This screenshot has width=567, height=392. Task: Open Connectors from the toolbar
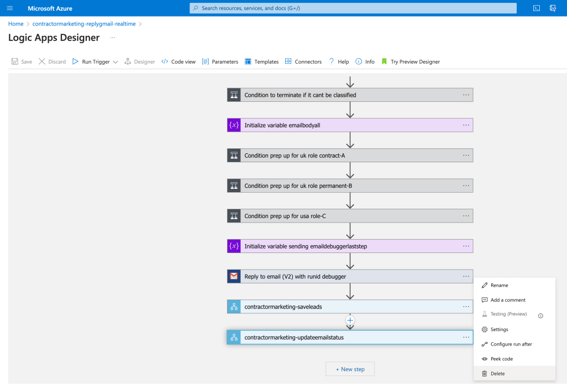coord(303,61)
